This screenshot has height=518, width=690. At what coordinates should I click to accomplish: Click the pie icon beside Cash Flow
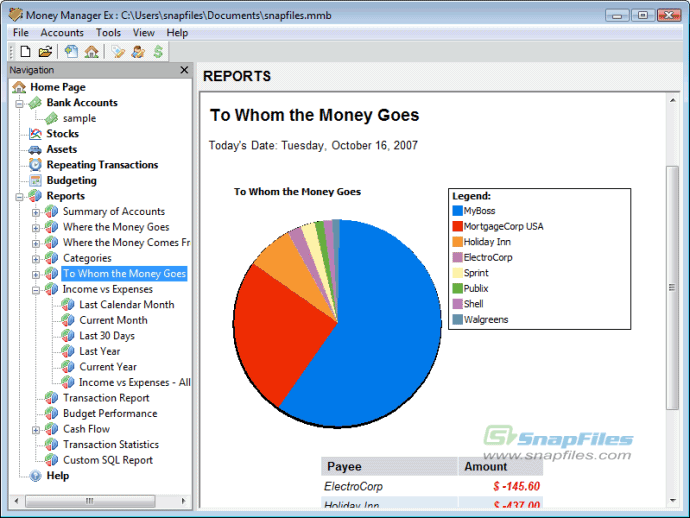pyautogui.click(x=51, y=429)
